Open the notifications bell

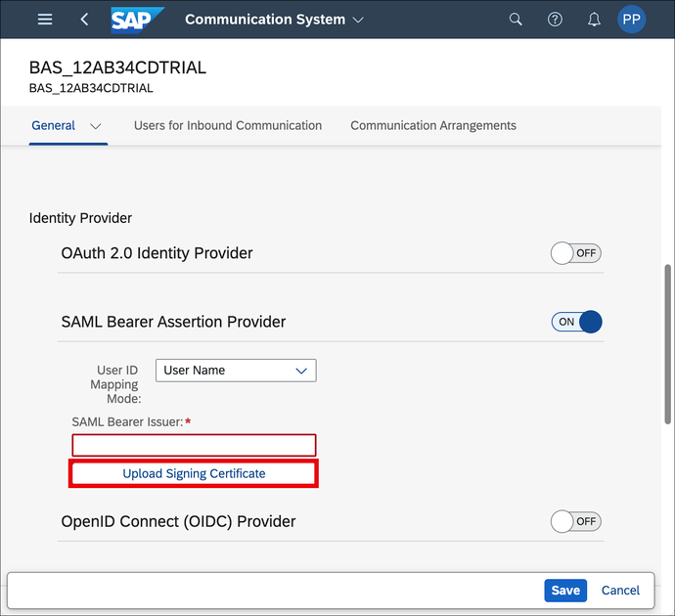point(594,20)
